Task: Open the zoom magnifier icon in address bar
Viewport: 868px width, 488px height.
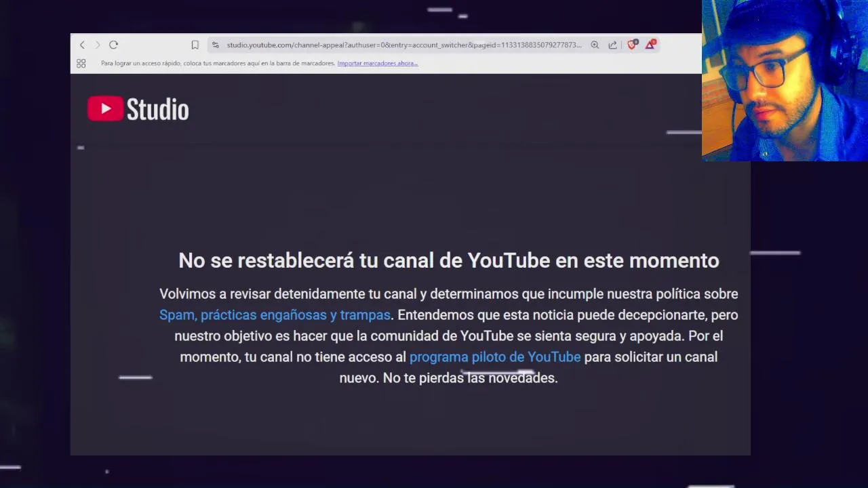Action: click(595, 45)
